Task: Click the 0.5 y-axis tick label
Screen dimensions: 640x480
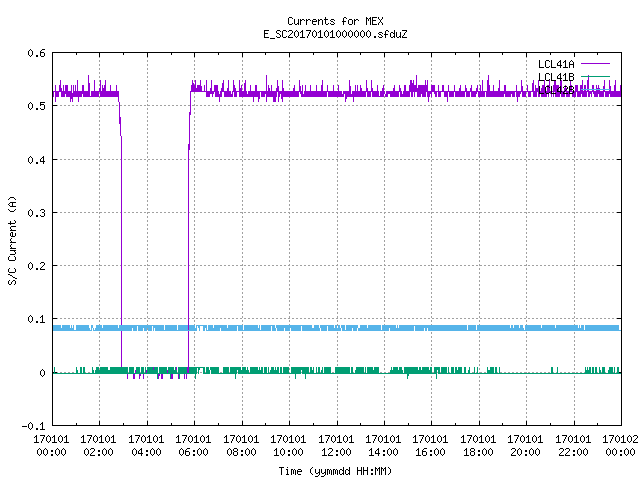Action: [36, 106]
